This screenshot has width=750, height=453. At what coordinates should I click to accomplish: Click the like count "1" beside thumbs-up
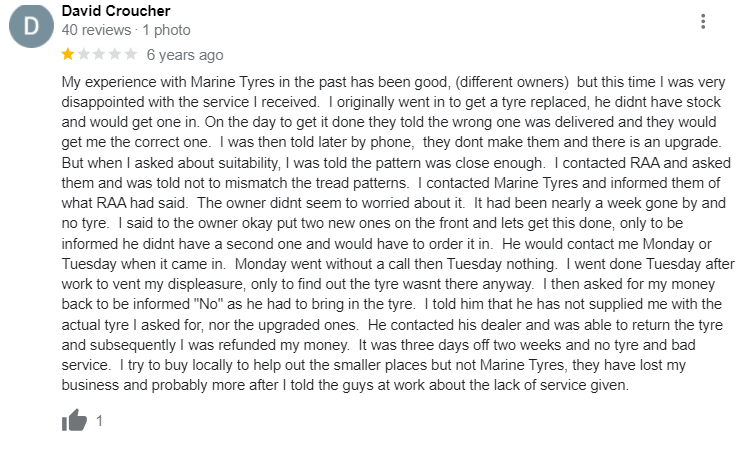point(99,421)
